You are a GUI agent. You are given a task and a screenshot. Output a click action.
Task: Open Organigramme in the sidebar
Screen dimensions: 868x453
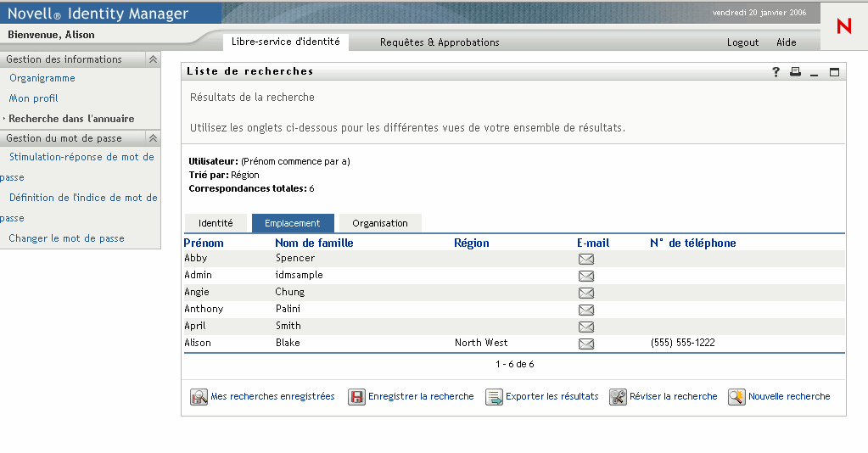(x=42, y=78)
